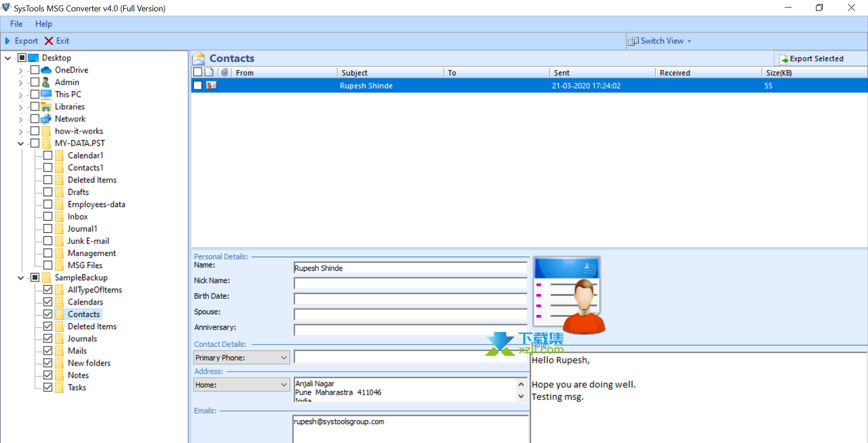
Task: Select the New folders tree item
Action: (89, 363)
